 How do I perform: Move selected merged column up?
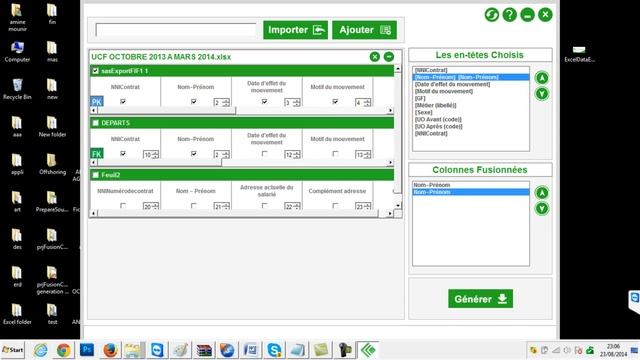[x=542, y=193]
